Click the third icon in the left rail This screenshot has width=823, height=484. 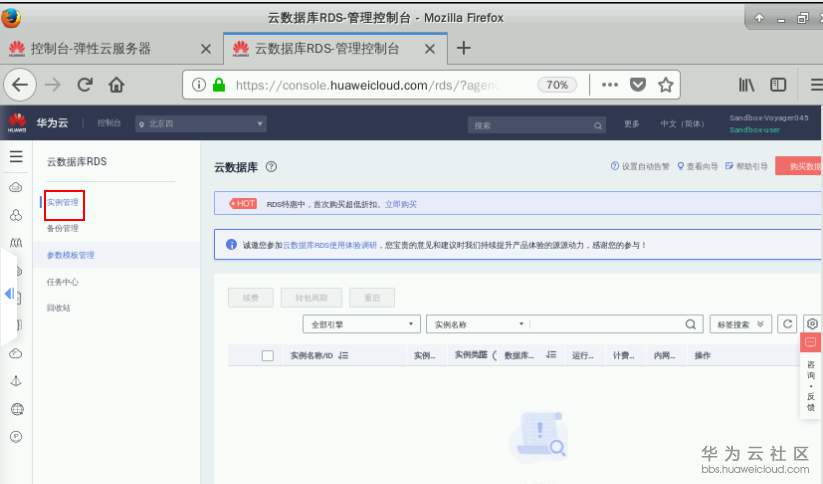(16, 243)
